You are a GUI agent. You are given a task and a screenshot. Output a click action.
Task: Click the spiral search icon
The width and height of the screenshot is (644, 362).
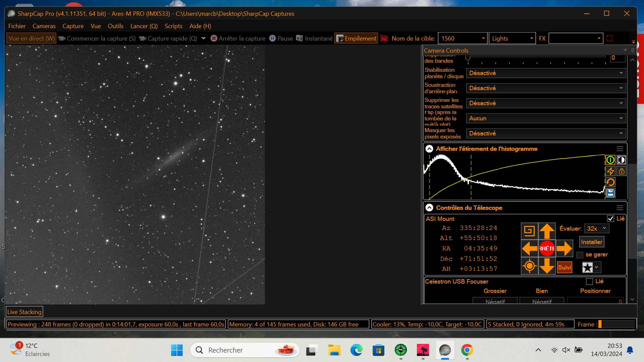coord(529,231)
